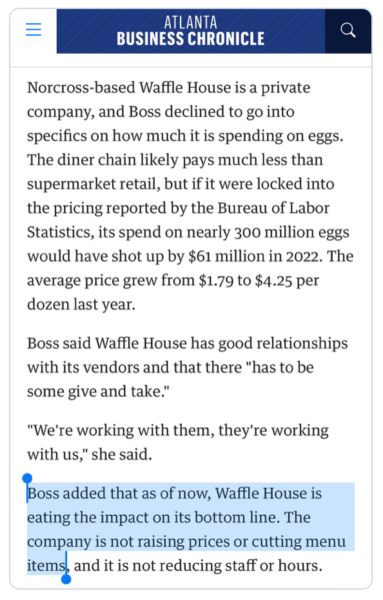Screen dimensions: 383x600
Task: Click the word "Norcross-based" in first paragraph
Action: click(x=81, y=88)
